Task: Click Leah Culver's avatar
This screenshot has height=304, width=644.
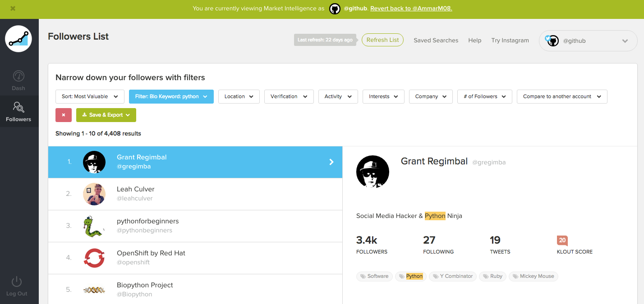Action: pos(94,194)
